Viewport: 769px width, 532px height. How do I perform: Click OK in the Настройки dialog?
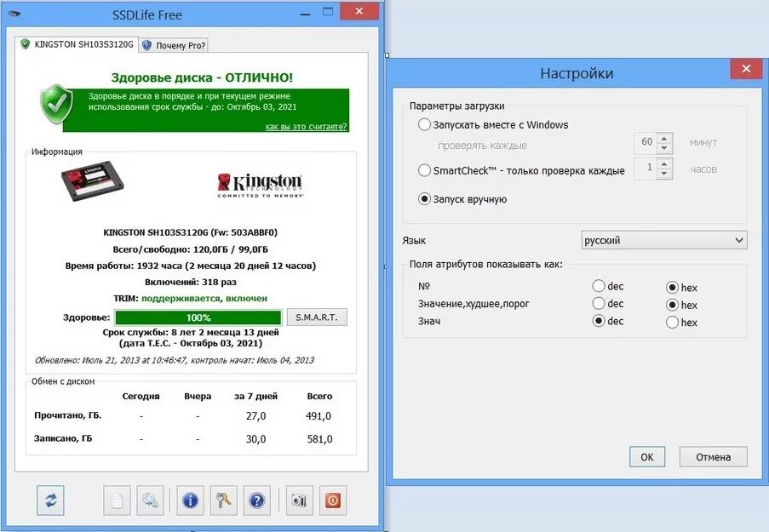[647, 457]
